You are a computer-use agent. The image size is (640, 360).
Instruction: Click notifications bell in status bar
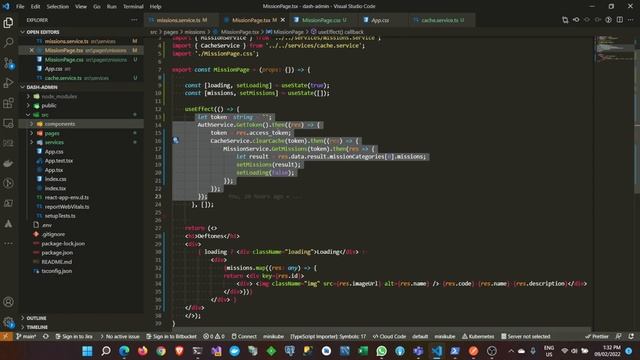[x=631, y=336]
